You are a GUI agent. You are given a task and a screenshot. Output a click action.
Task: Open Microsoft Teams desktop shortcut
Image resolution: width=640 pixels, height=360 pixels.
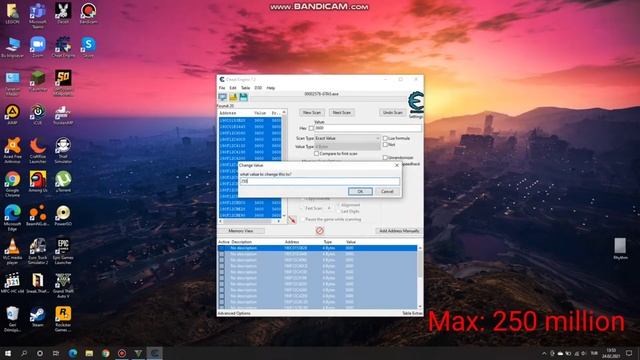(x=38, y=16)
